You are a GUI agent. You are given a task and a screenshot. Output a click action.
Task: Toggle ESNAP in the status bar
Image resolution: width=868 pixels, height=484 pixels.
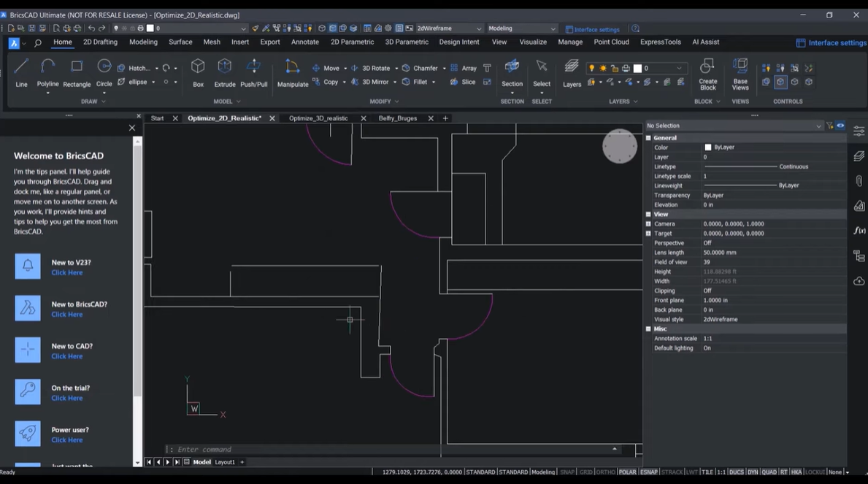tap(648, 472)
